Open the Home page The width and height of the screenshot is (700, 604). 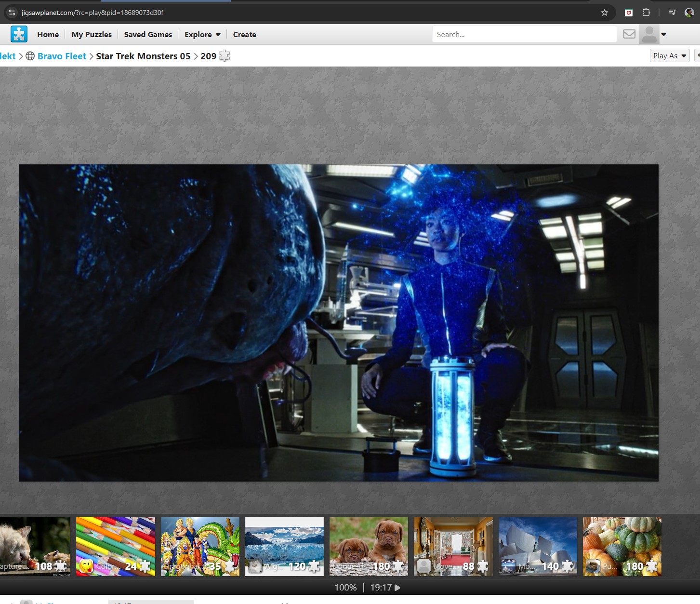pyautogui.click(x=48, y=35)
